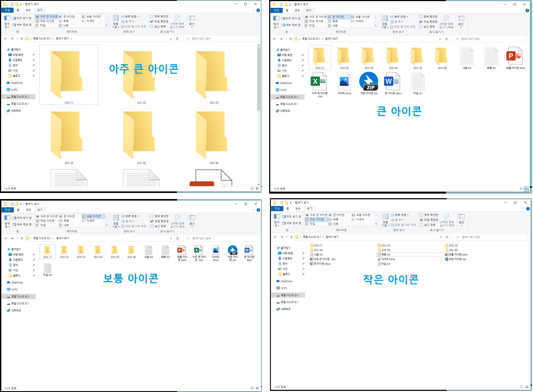Switch to 홈 tab in 아주 큰 아이콘 window
The width and height of the screenshot is (533, 392).
pyautogui.click(x=18, y=10)
